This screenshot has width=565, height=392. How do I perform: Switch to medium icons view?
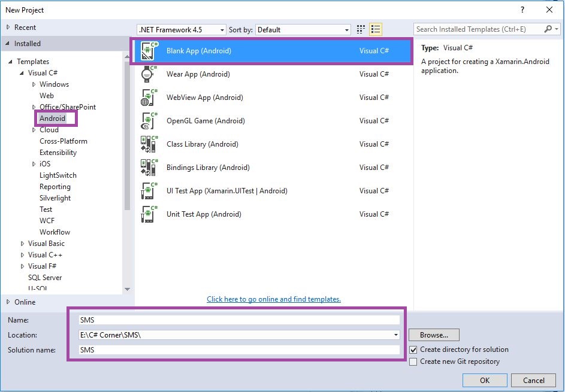coord(361,29)
